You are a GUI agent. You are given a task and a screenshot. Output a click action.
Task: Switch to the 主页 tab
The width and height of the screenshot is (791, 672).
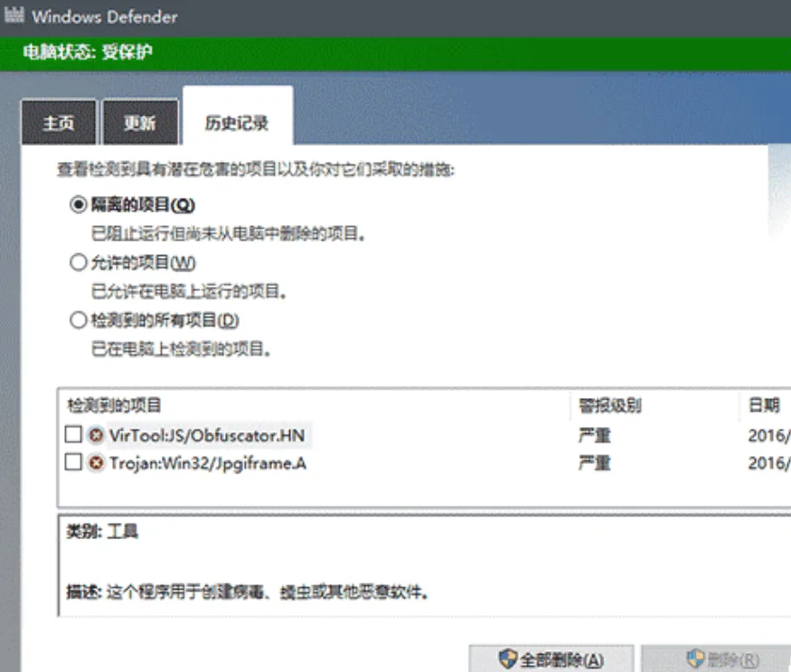click(58, 122)
